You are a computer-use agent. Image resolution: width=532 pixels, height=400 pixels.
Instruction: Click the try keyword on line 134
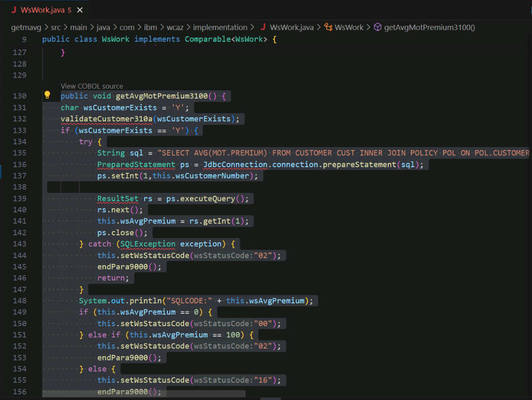pyautogui.click(x=86, y=141)
